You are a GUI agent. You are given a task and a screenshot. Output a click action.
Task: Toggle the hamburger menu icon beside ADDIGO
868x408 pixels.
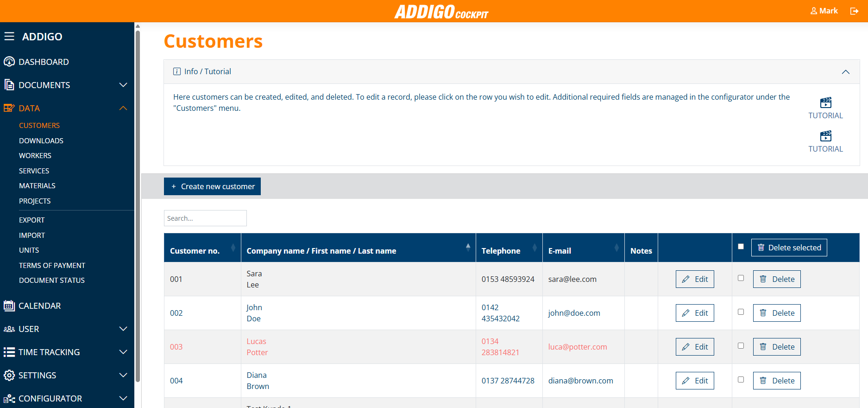pyautogui.click(x=9, y=36)
